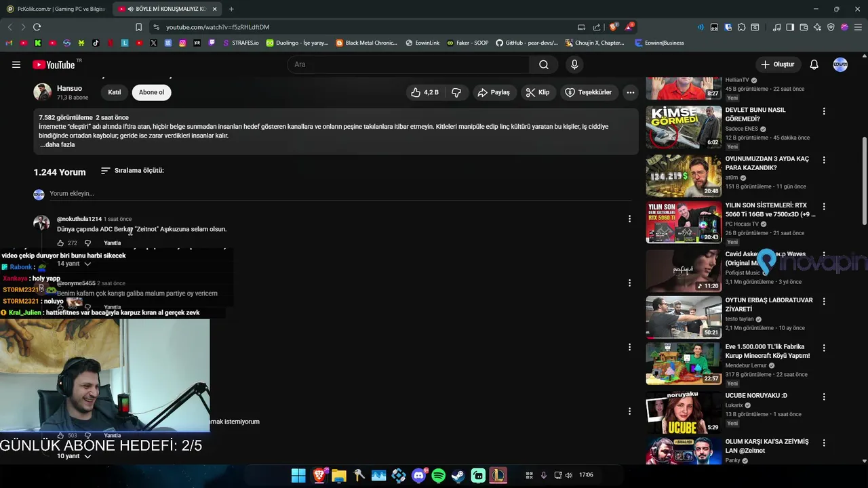Dislike the @nokuthula1214 comment
The width and height of the screenshot is (868, 488).
click(x=87, y=243)
